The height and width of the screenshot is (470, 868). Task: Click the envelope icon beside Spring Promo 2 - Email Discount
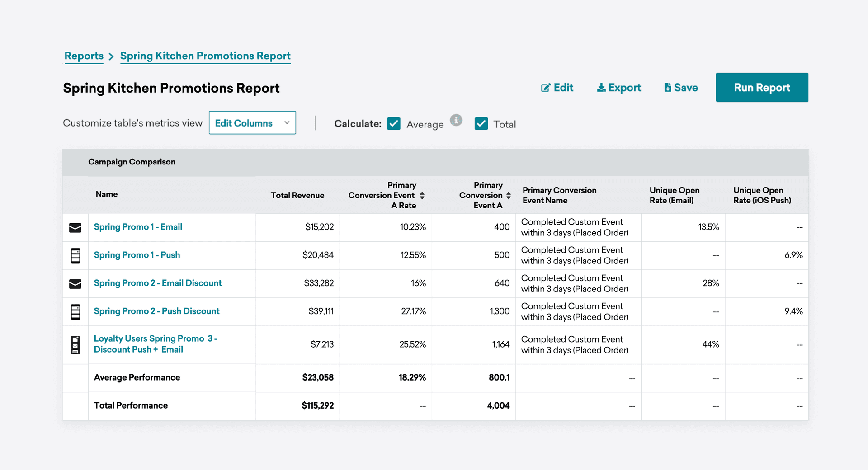75,283
